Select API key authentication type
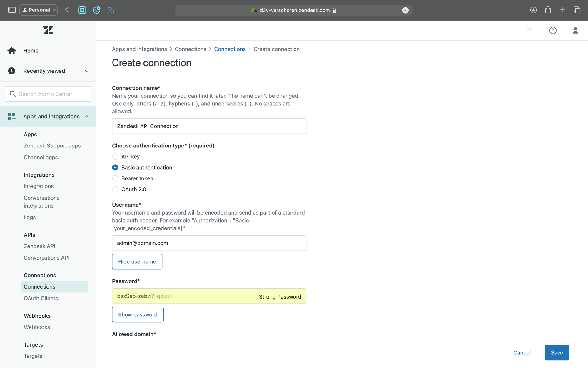 pos(115,157)
